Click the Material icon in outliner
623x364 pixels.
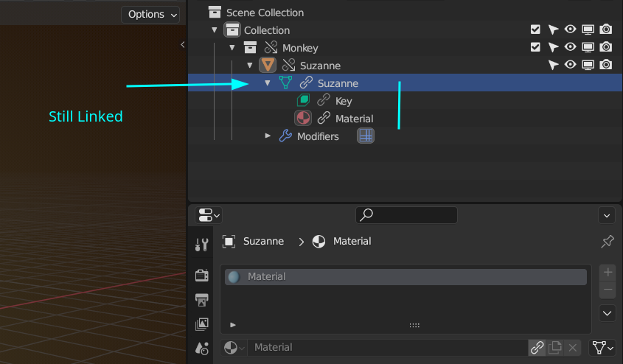pyautogui.click(x=303, y=119)
